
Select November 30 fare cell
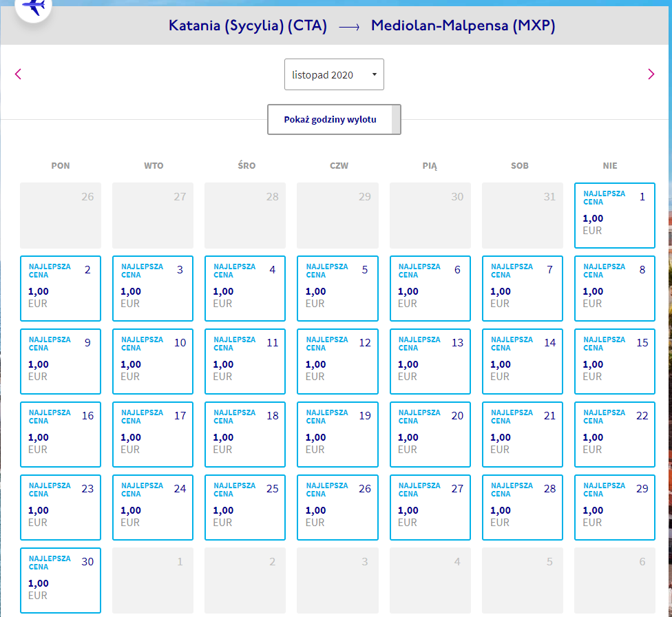point(61,580)
